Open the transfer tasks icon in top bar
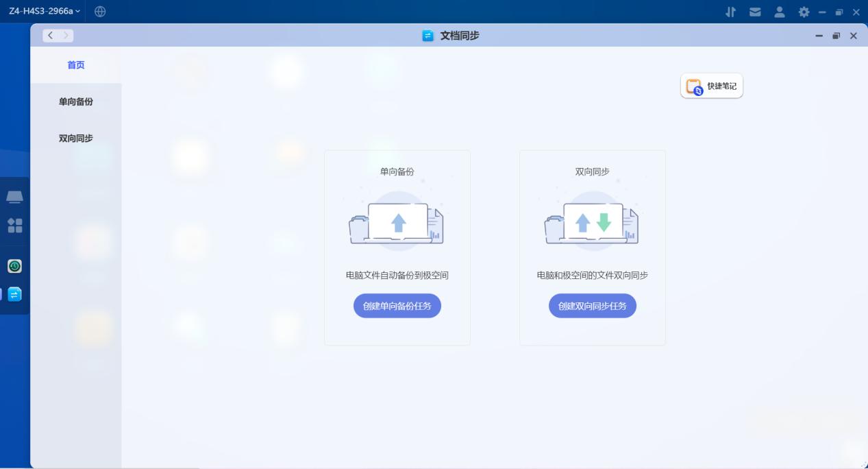The height and width of the screenshot is (469, 868). pyautogui.click(x=730, y=12)
